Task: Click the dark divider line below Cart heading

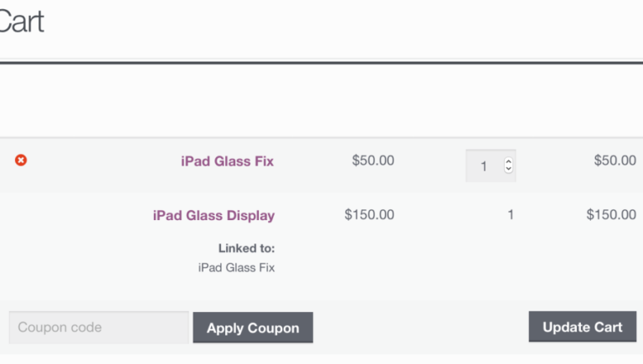Action: 321,63
